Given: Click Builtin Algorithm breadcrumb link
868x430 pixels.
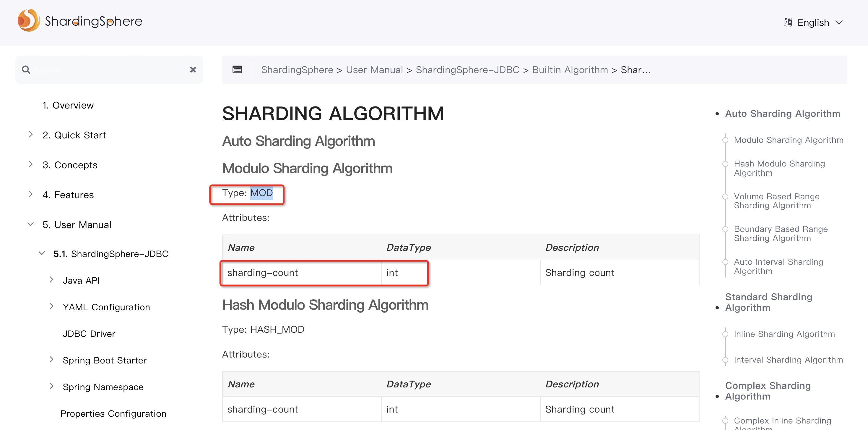Looking at the screenshot, I should (570, 70).
